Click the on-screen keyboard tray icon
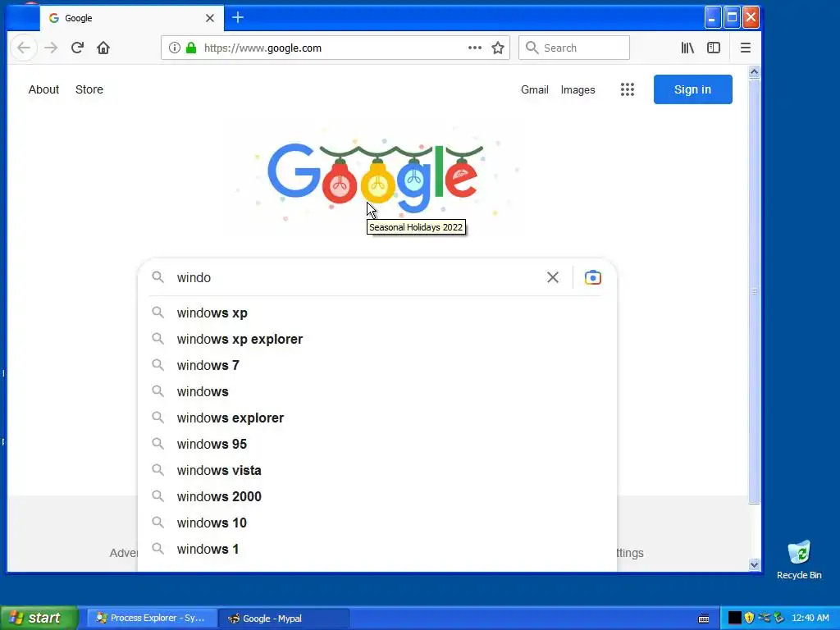The width and height of the screenshot is (840, 630). 704,619
